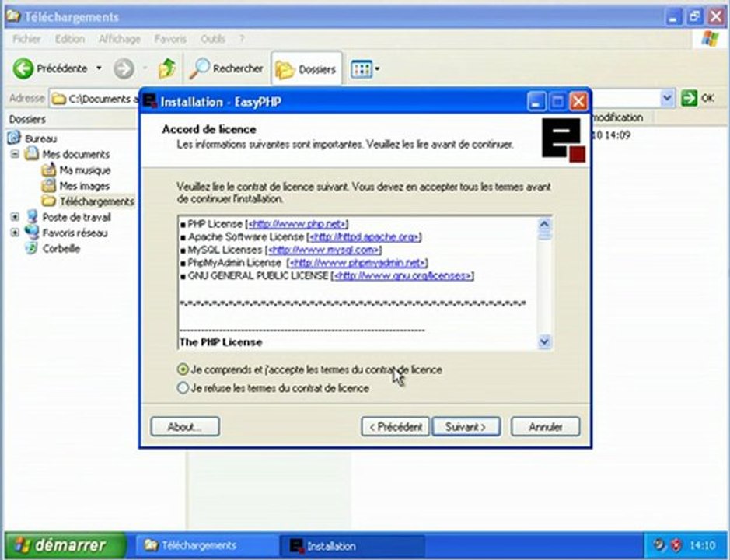
Task: Select 'Je comprends et j'accepte' radio button
Action: [183, 369]
